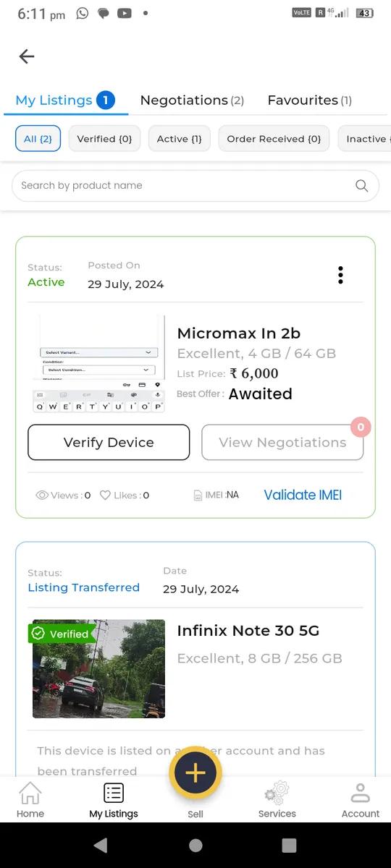This screenshot has width=391, height=868.
Task: Switch to the Favourites tab
Action: 310,101
